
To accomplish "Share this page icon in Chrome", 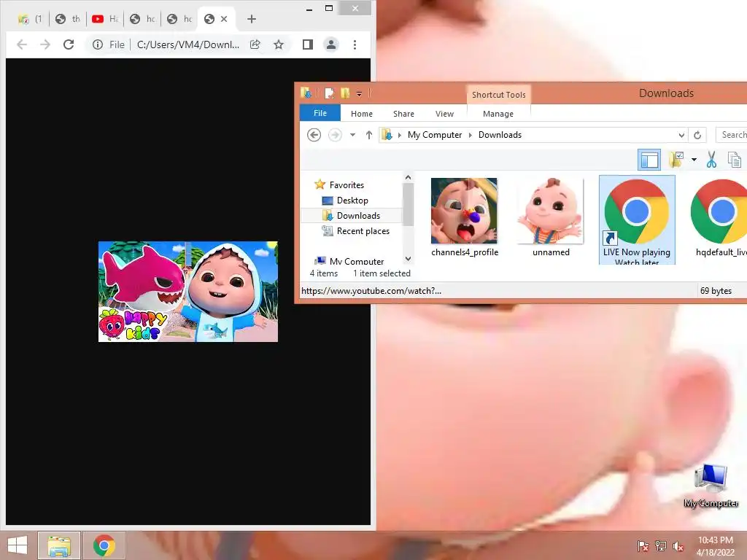I will click(255, 44).
